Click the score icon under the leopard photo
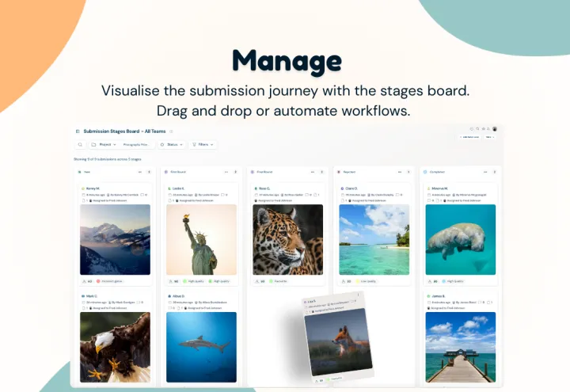This screenshot has width=570, height=392. click(257, 281)
